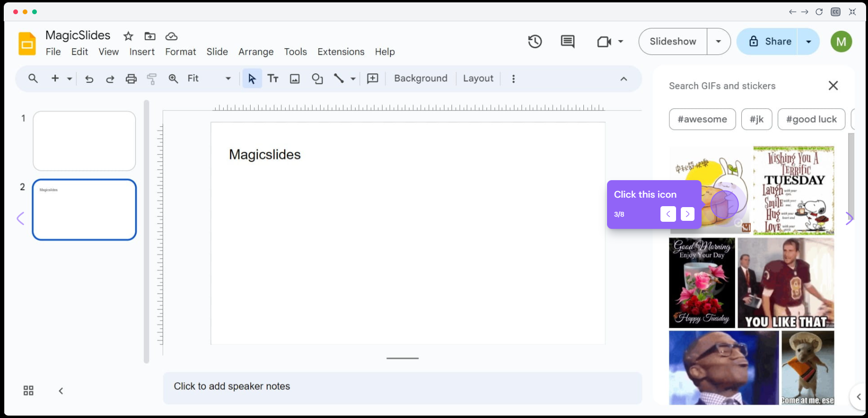Open the Slide menu
The width and height of the screenshot is (868, 418).
tap(217, 52)
